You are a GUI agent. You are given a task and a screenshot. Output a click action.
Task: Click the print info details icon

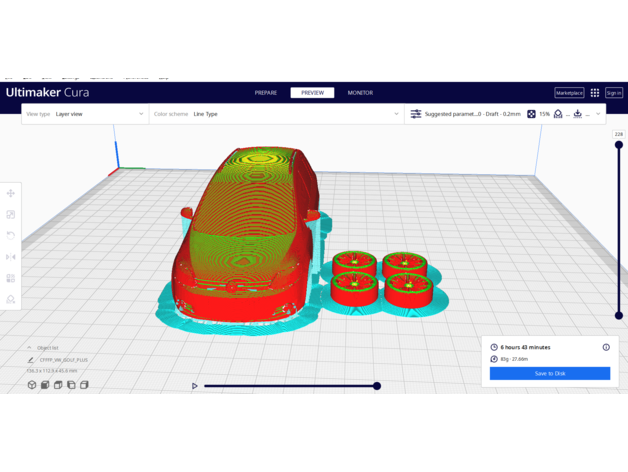(x=606, y=347)
